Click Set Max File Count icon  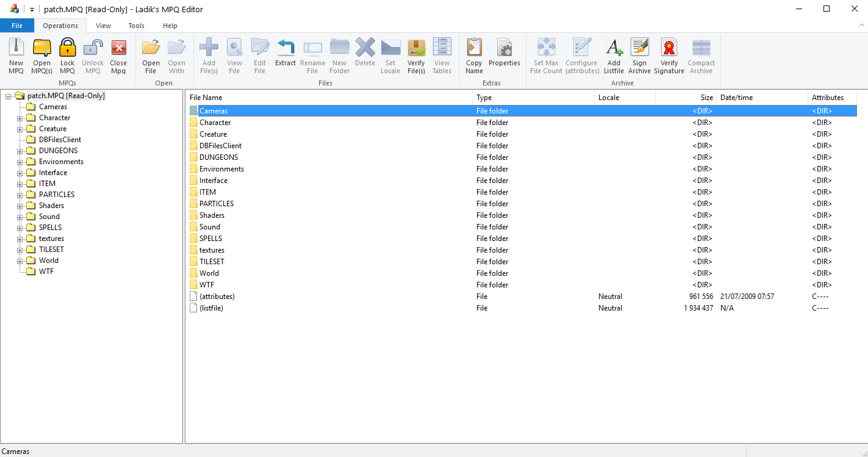tap(545, 48)
